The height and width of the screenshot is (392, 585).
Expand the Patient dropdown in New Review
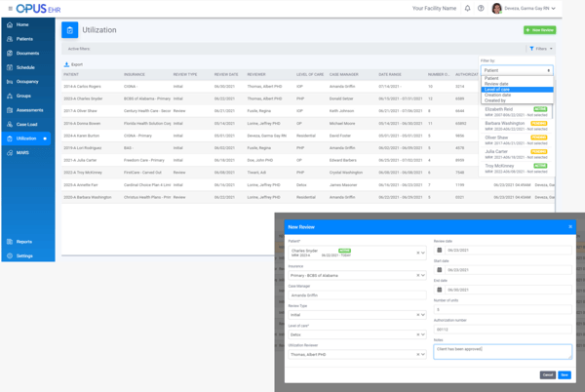click(x=423, y=253)
